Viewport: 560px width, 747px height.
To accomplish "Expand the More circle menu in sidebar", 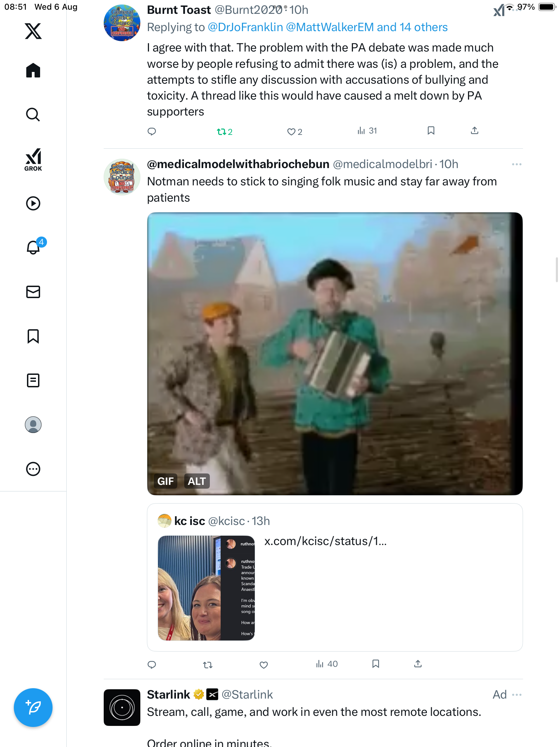I will click(33, 469).
